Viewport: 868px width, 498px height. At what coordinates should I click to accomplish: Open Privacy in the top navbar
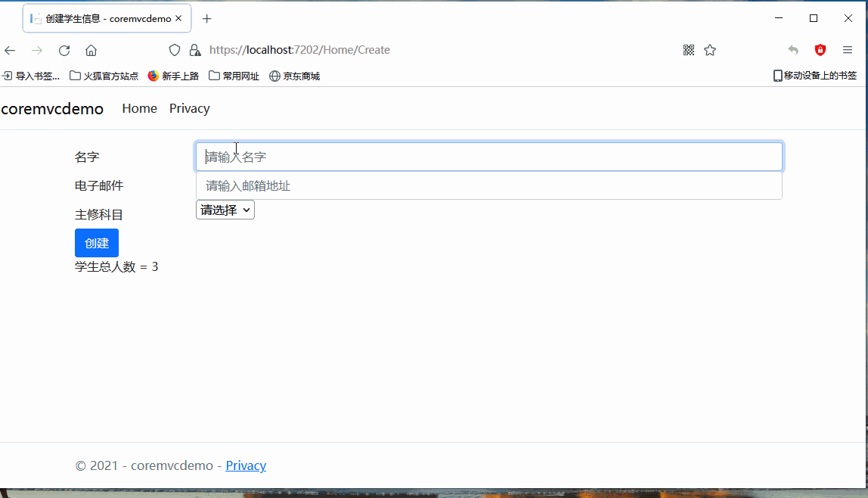[x=189, y=108]
